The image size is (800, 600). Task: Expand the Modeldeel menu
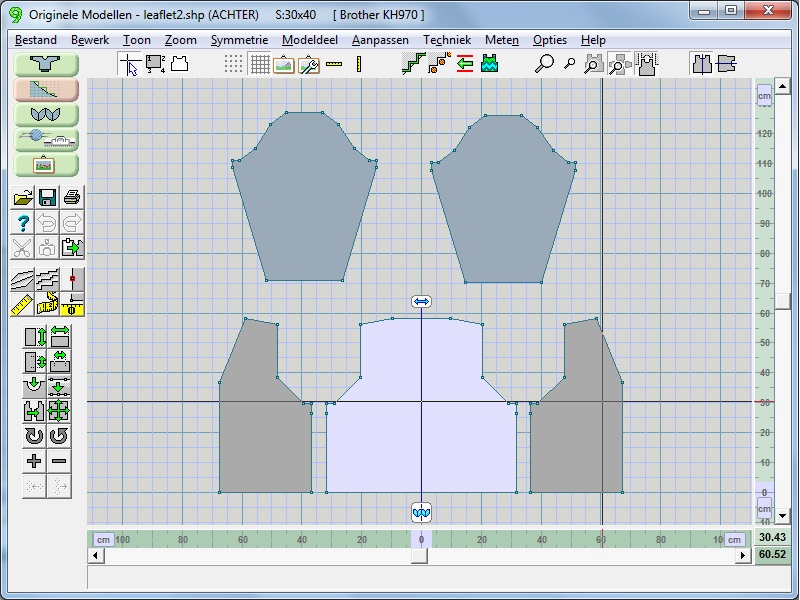click(x=310, y=40)
